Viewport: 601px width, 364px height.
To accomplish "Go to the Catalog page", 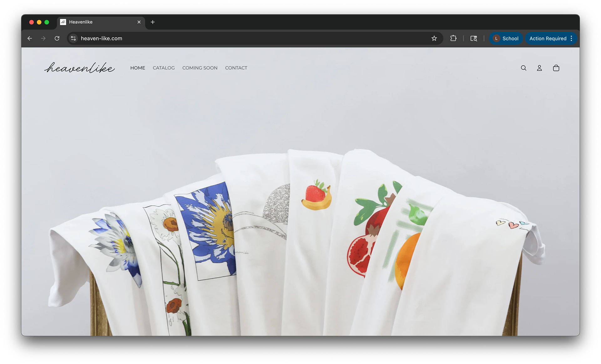I will (164, 68).
